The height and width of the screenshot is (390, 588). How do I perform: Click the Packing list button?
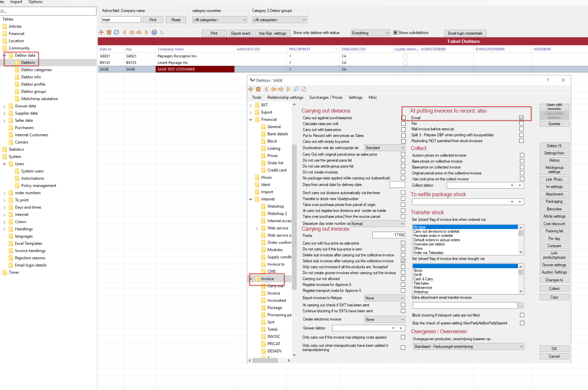[x=554, y=231]
